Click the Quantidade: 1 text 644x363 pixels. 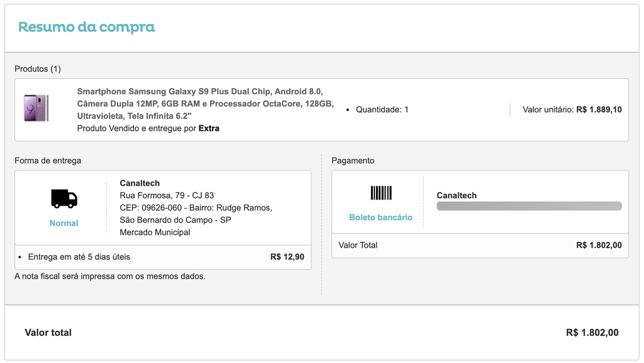click(x=382, y=109)
